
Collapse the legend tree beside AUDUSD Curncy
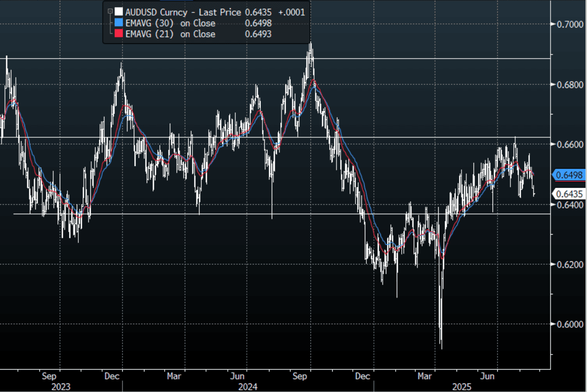click(111, 10)
